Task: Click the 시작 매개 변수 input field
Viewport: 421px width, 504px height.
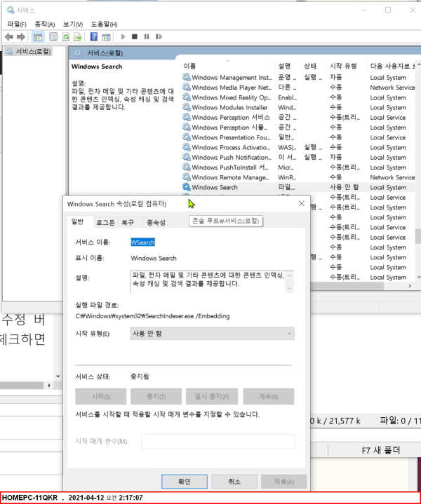Action: click(x=218, y=442)
